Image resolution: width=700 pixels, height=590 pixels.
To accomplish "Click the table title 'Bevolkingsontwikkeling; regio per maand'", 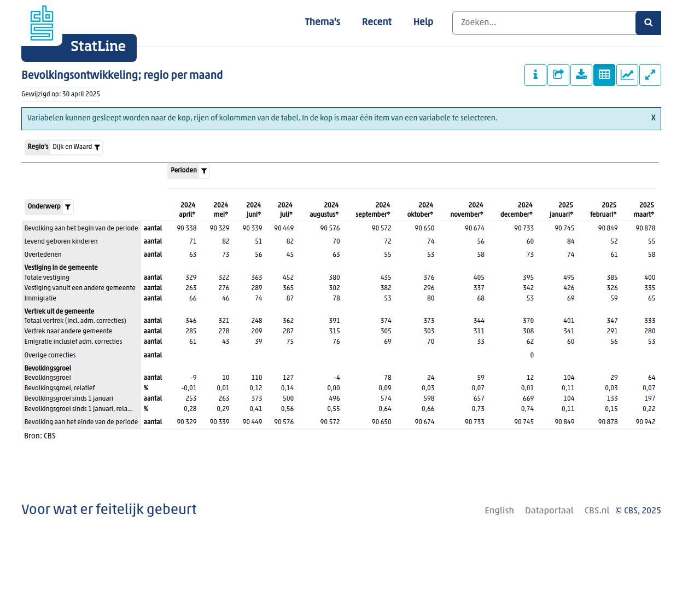I will click(122, 75).
